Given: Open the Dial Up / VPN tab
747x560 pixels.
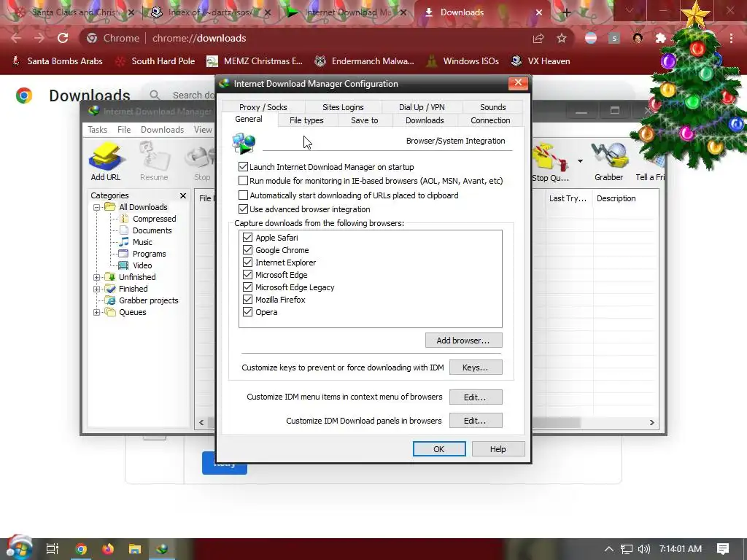Looking at the screenshot, I should pos(422,107).
